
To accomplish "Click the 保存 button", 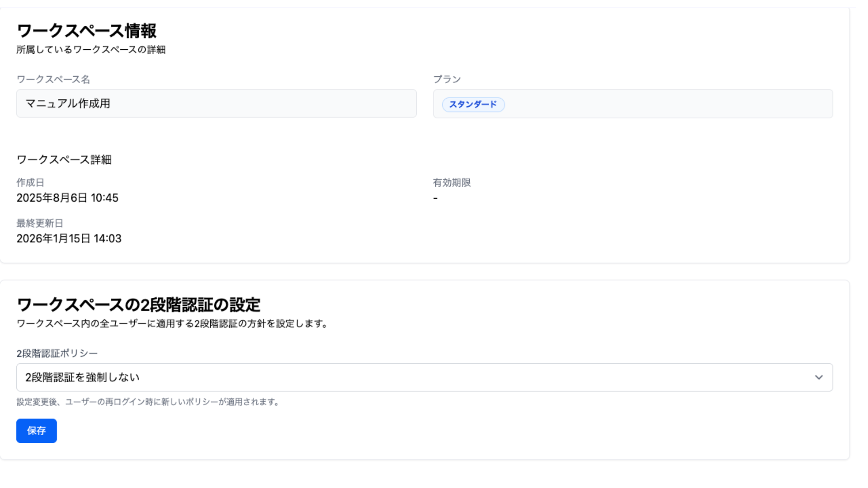I will pos(37,431).
